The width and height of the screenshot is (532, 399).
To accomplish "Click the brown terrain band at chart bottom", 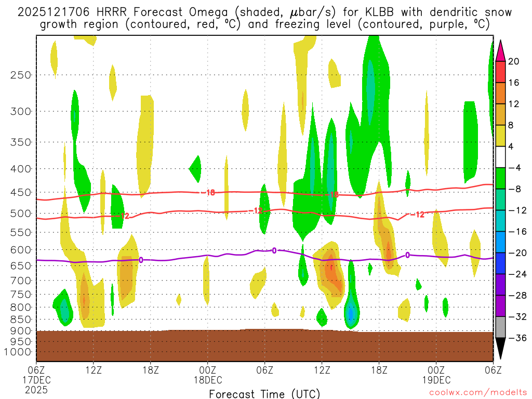I will [264, 345].
